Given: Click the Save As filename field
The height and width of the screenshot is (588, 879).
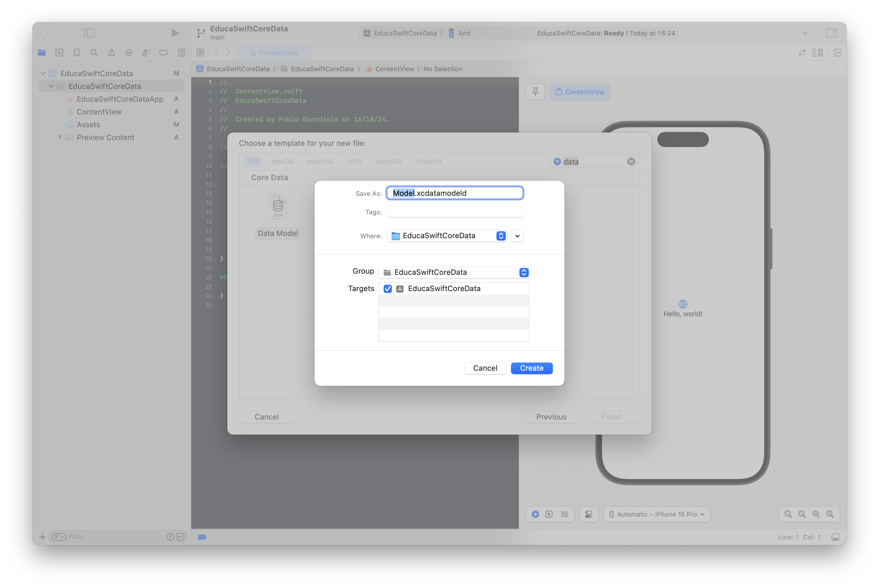Looking at the screenshot, I should [455, 193].
